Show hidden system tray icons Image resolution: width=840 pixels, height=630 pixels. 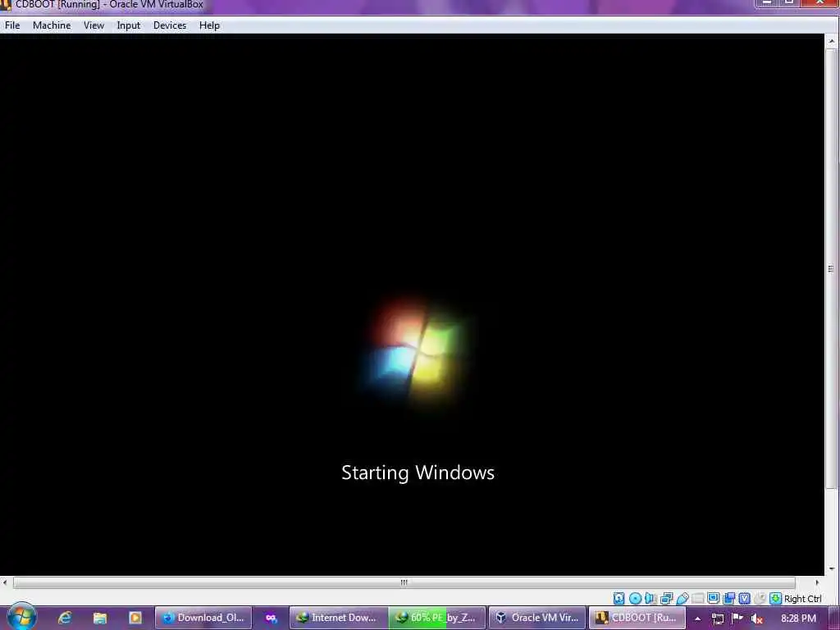697,619
